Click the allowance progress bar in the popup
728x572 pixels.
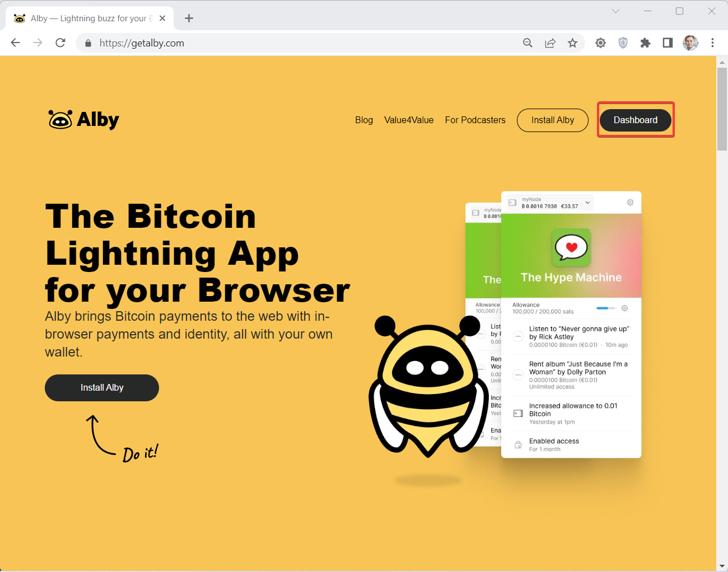[605, 308]
